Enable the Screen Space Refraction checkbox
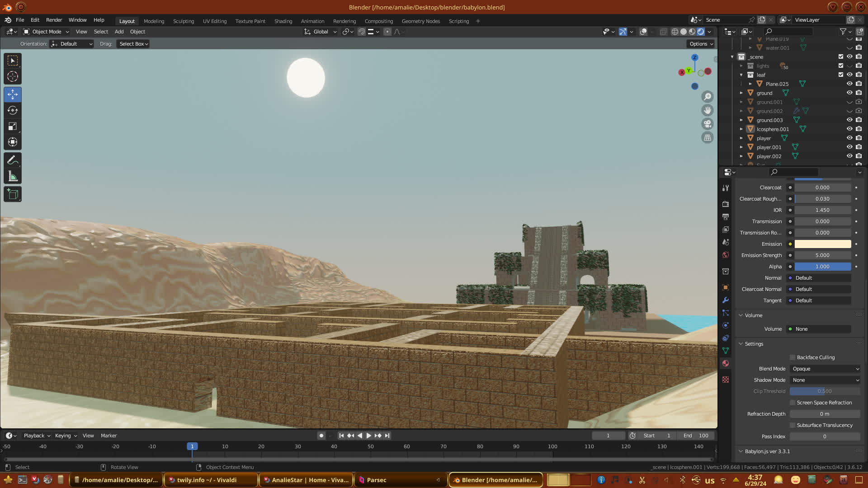The image size is (868, 488). (793, 403)
